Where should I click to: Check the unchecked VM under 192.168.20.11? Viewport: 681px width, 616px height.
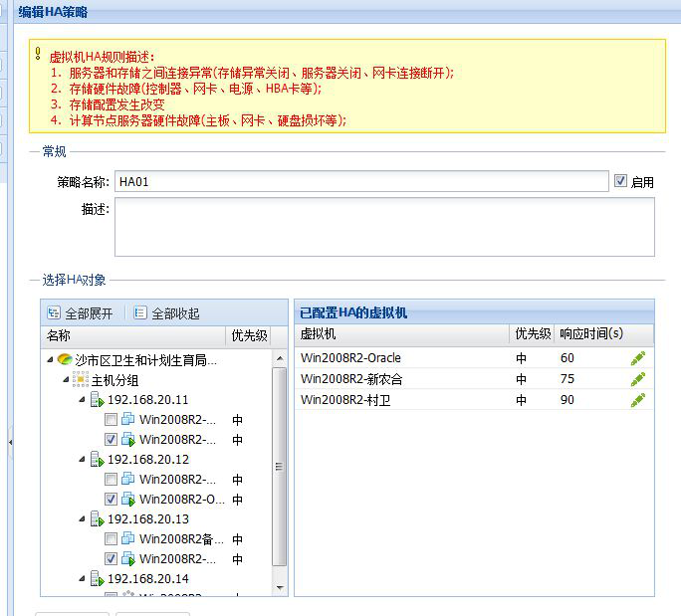[111, 420]
